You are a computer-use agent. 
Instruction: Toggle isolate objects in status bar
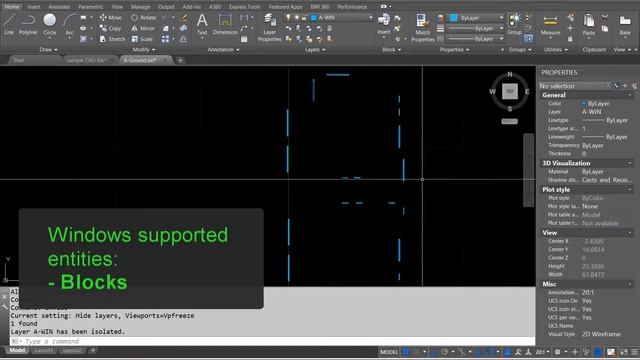[x=587, y=352]
